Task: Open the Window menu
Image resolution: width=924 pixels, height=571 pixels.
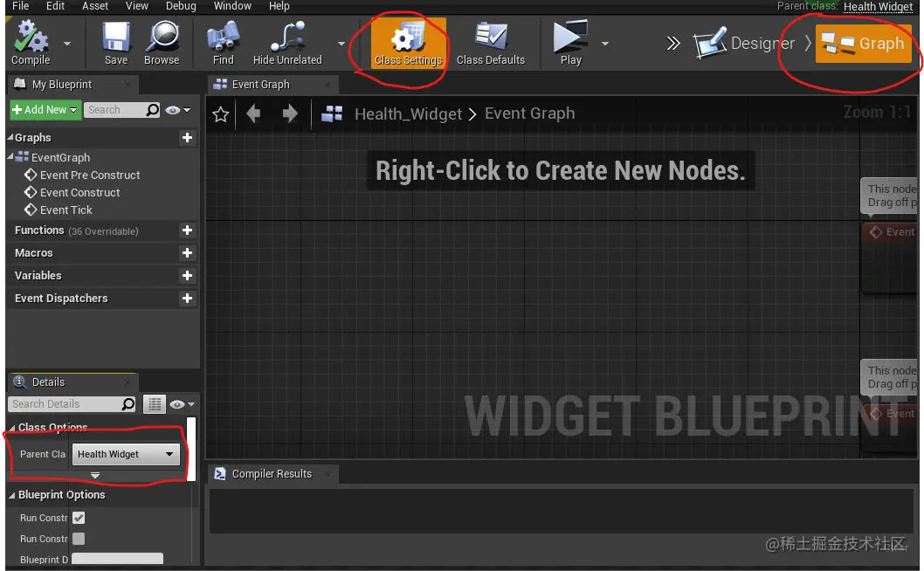Action: coord(232,6)
